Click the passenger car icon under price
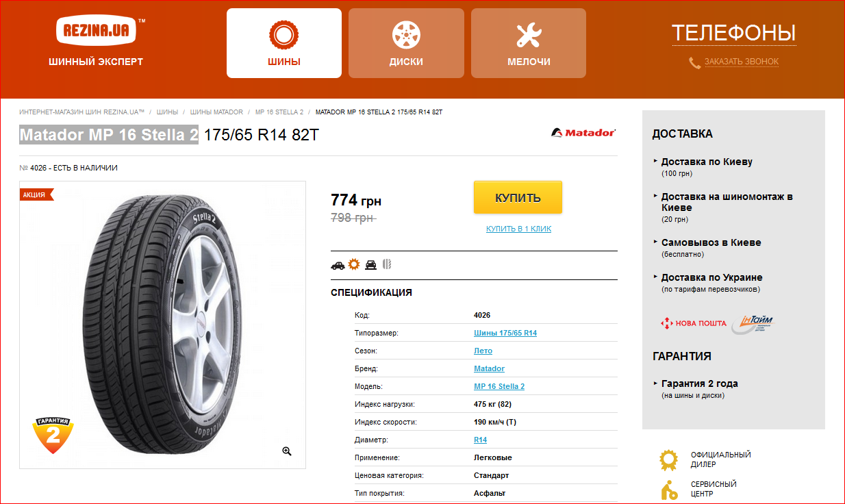Image resolution: width=845 pixels, height=504 pixels. [338, 265]
